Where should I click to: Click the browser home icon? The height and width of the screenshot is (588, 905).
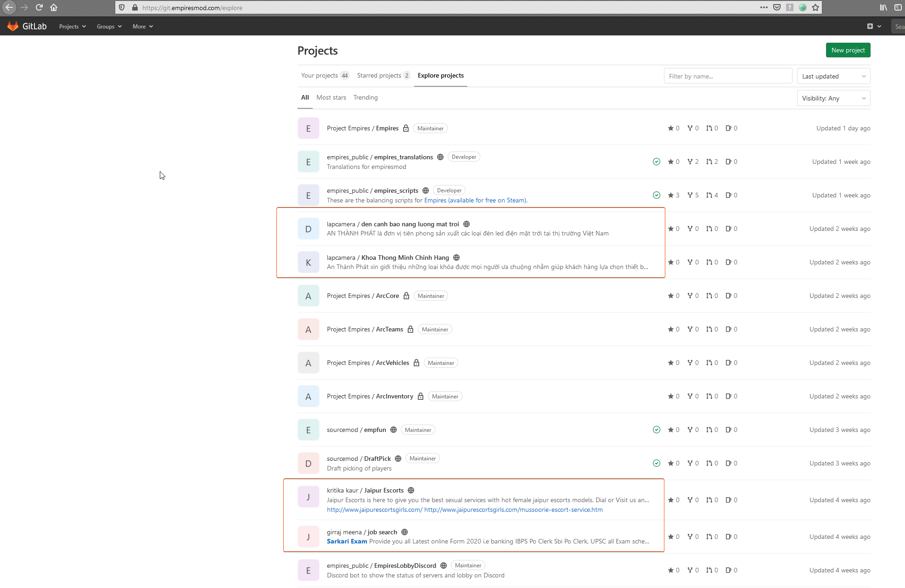point(54,7)
